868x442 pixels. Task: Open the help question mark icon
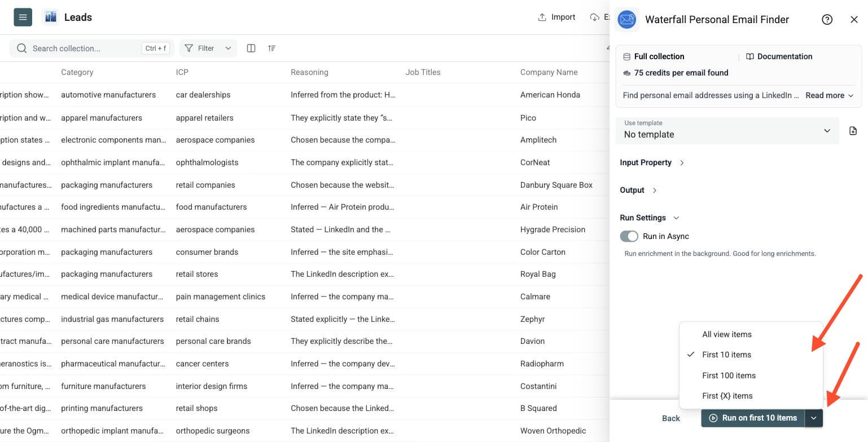point(827,20)
